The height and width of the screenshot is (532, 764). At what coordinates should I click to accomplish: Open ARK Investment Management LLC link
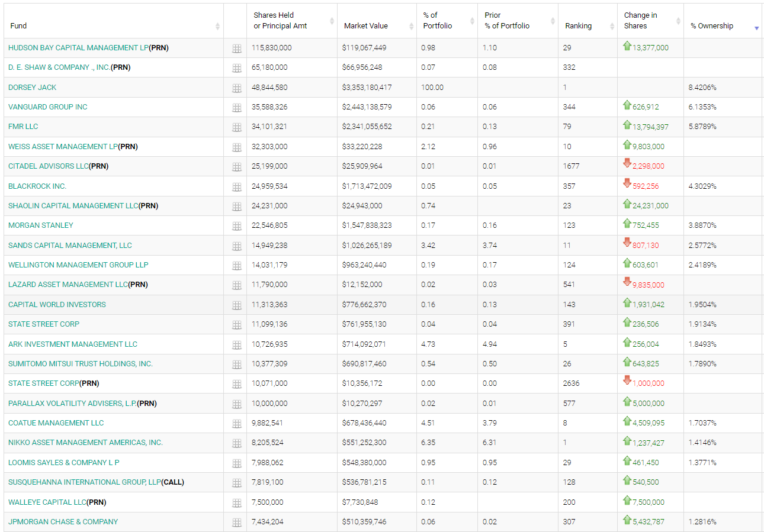[x=73, y=344]
